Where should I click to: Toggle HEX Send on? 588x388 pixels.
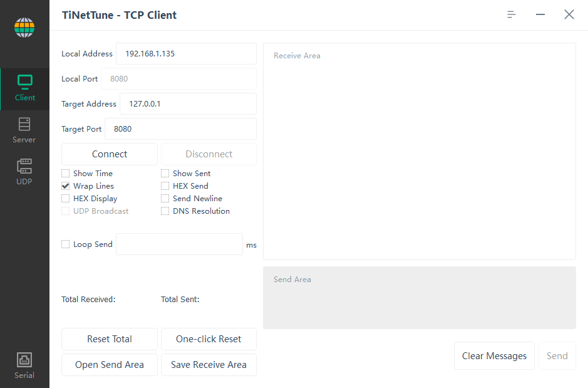tap(165, 186)
